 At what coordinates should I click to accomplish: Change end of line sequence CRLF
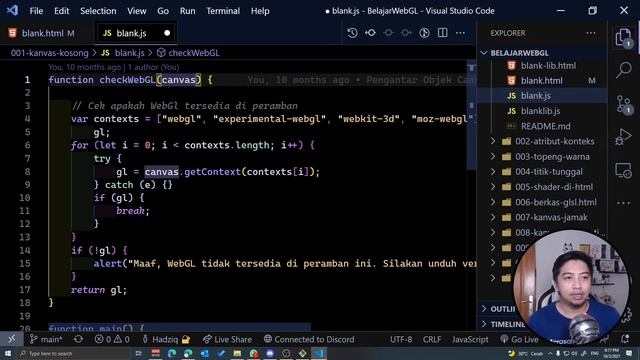click(432, 339)
